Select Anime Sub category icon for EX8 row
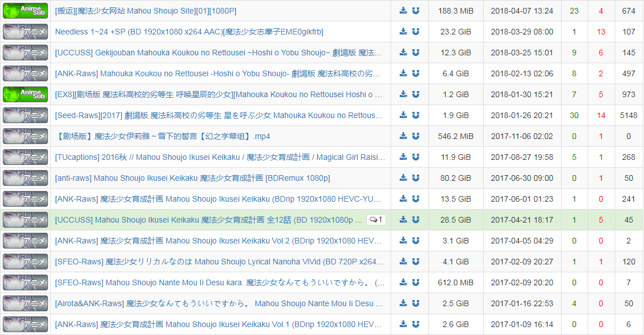 click(25, 94)
